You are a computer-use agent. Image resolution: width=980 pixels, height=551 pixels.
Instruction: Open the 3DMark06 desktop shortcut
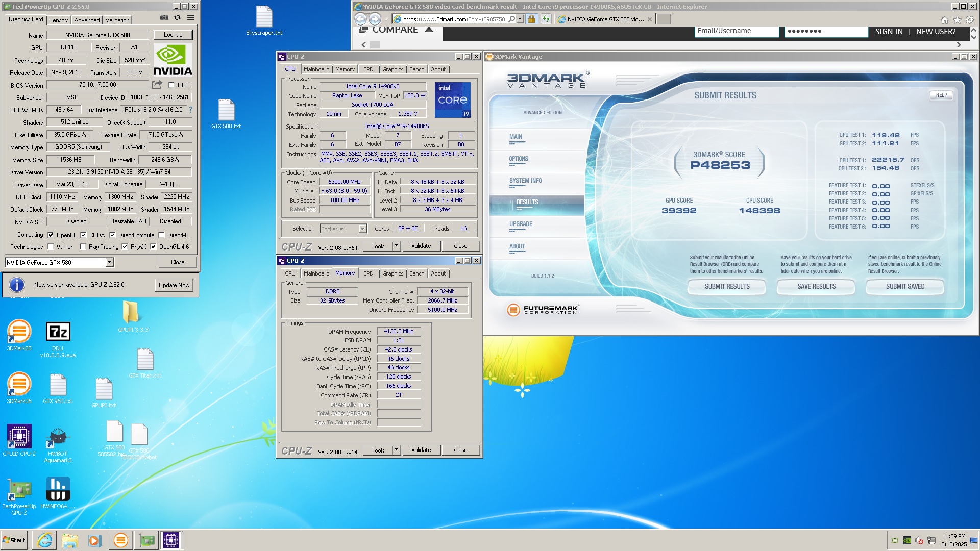coord(19,388)
